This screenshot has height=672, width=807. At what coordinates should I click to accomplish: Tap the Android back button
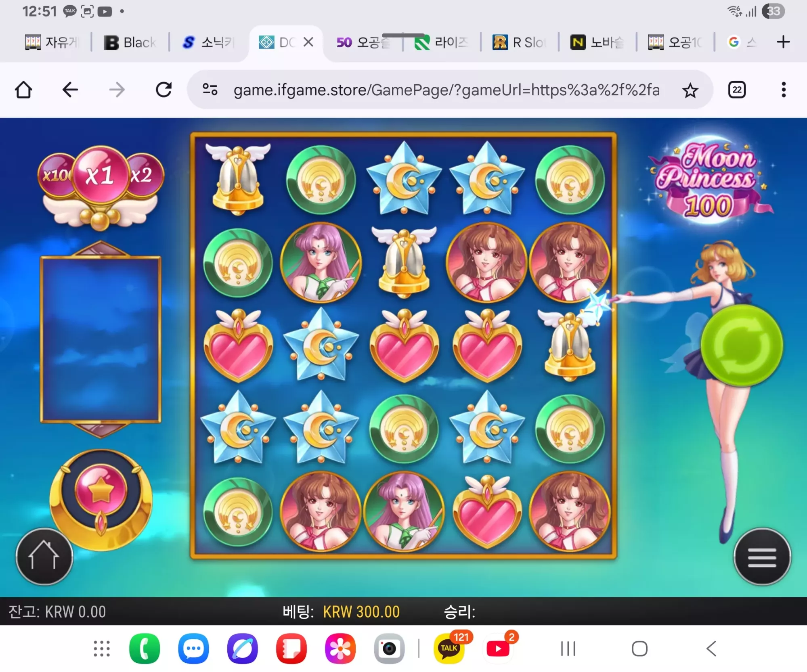pyautogui.click(x=711, y=649)
